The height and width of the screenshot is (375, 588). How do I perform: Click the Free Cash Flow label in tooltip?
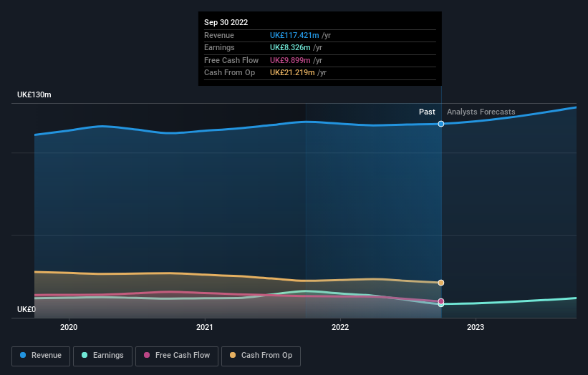pos(231,60)
